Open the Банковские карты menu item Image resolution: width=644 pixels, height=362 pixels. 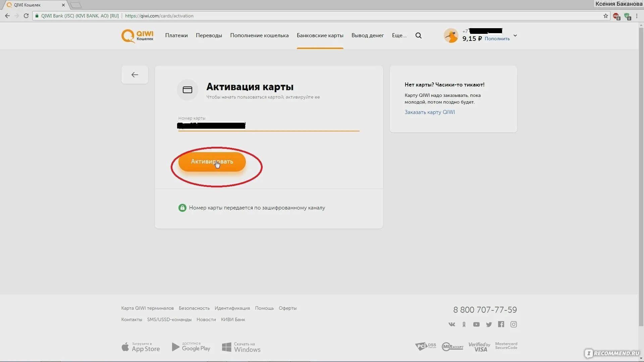coord(320,35)
